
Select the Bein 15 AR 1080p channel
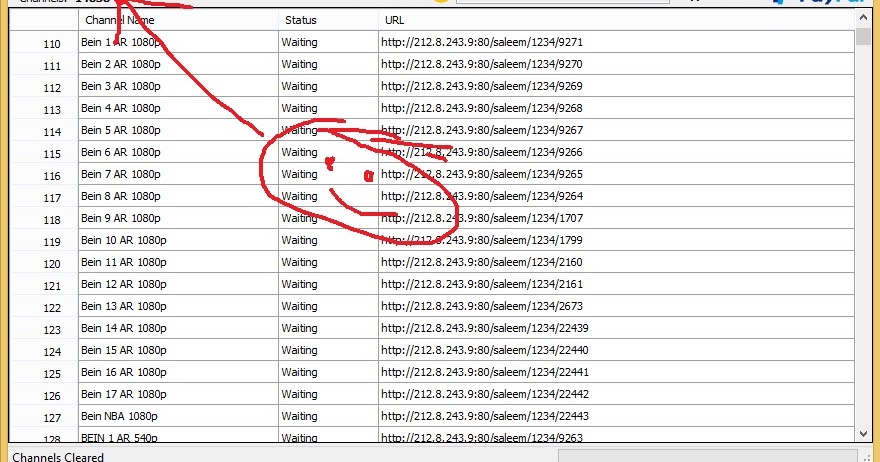123,350
